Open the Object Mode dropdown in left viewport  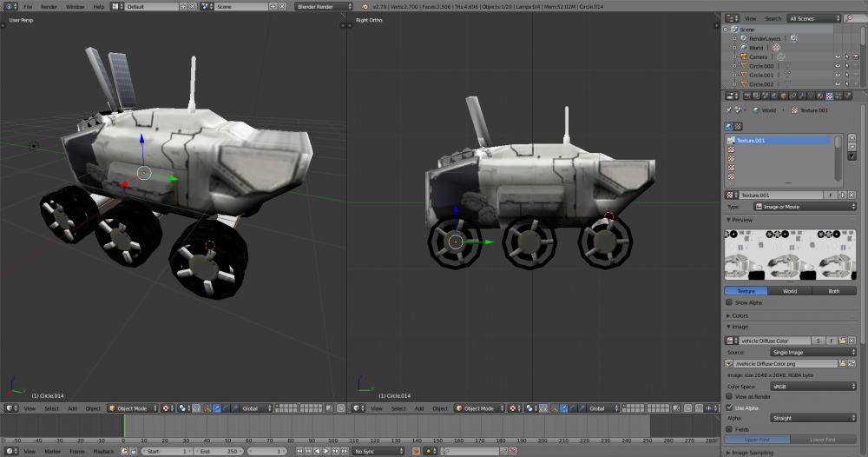click(x=132, y=408)
